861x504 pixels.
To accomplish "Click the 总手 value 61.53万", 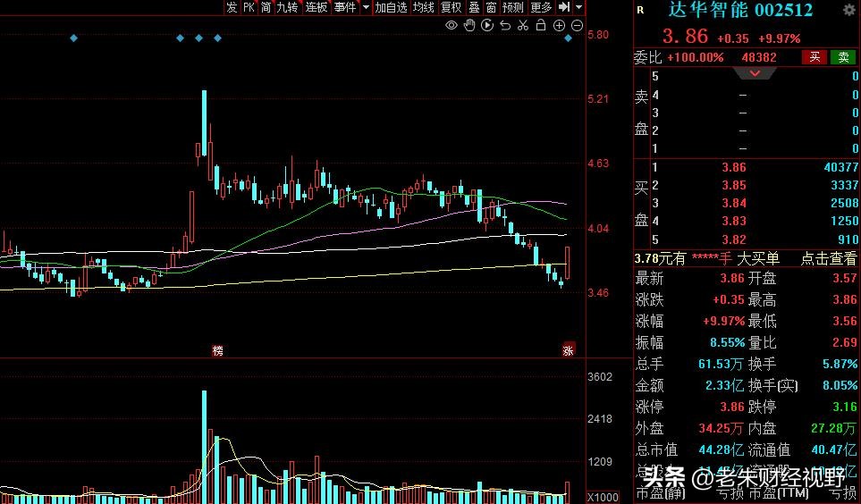I will pyautogui.click(x=721, y=364).
